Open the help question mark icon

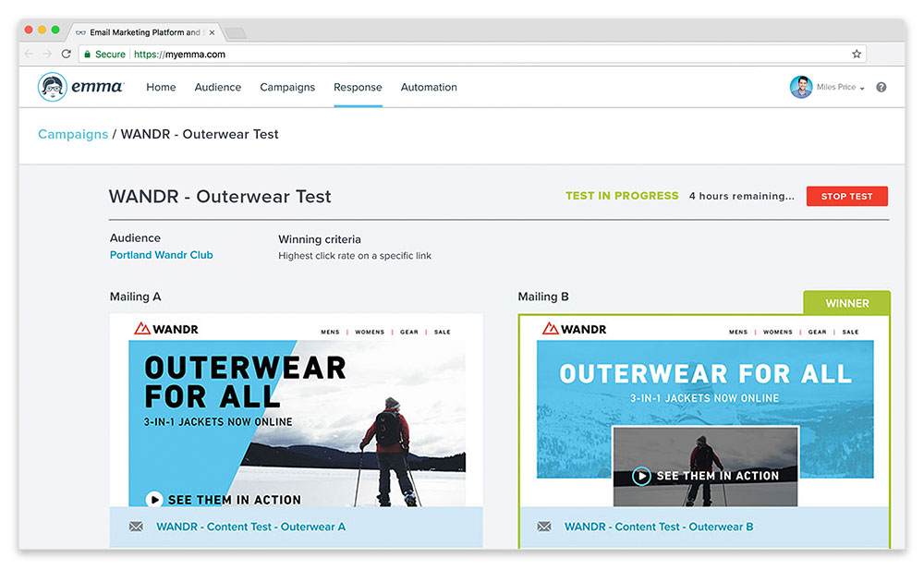tap(881, 87)
